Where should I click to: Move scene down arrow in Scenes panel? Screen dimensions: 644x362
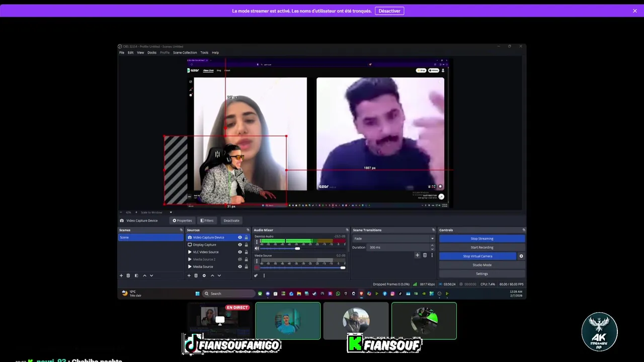point(151,276)
